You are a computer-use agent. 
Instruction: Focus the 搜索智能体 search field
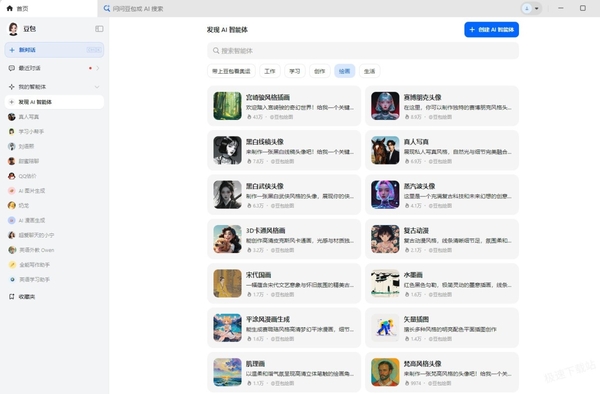[363, 50]
